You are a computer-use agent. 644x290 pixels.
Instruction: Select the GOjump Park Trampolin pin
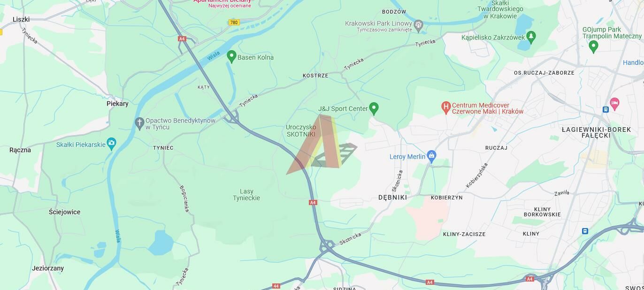click(x=593, y=46)
